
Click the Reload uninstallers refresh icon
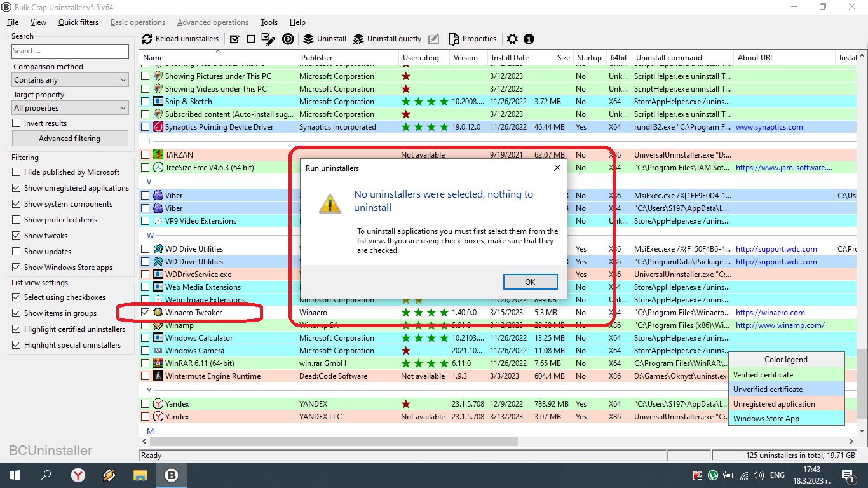[x=147, y=39]
